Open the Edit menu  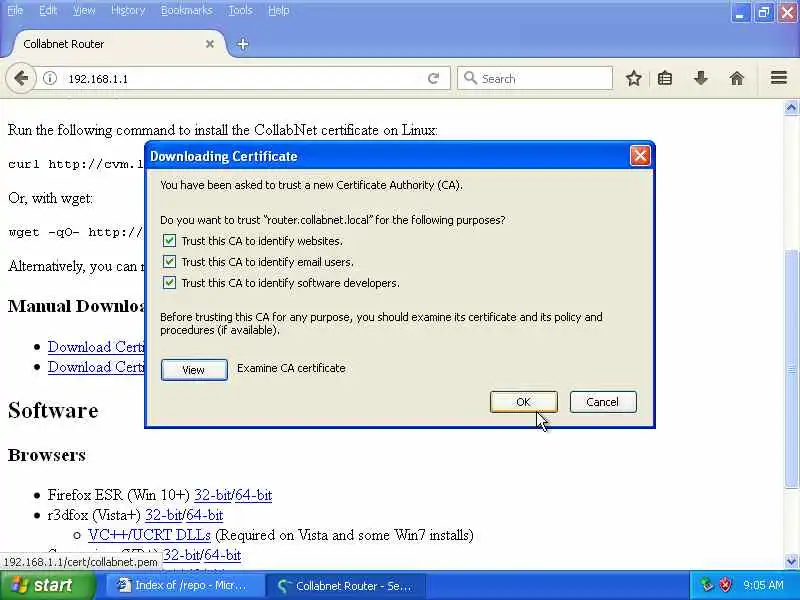coord(48,10)
